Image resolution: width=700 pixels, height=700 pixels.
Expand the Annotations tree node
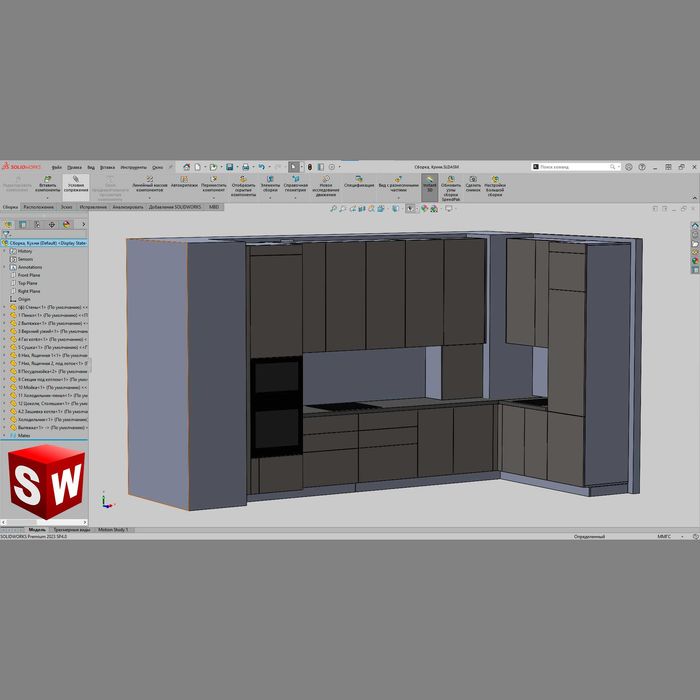[4, 267]
